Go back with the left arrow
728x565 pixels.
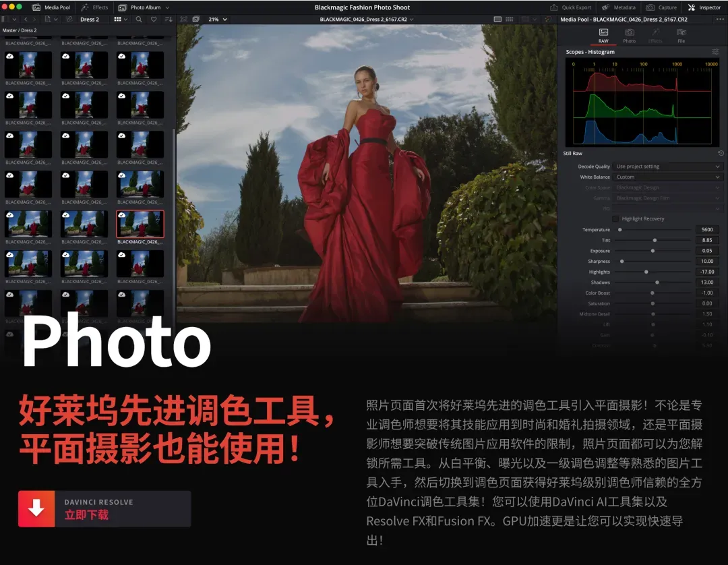(26, 20)
